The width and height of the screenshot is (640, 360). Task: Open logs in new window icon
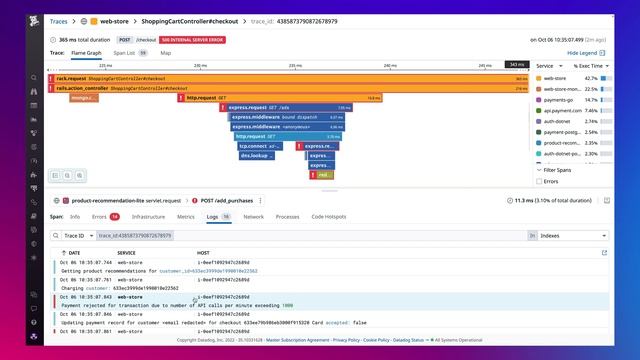coord(604,253)
